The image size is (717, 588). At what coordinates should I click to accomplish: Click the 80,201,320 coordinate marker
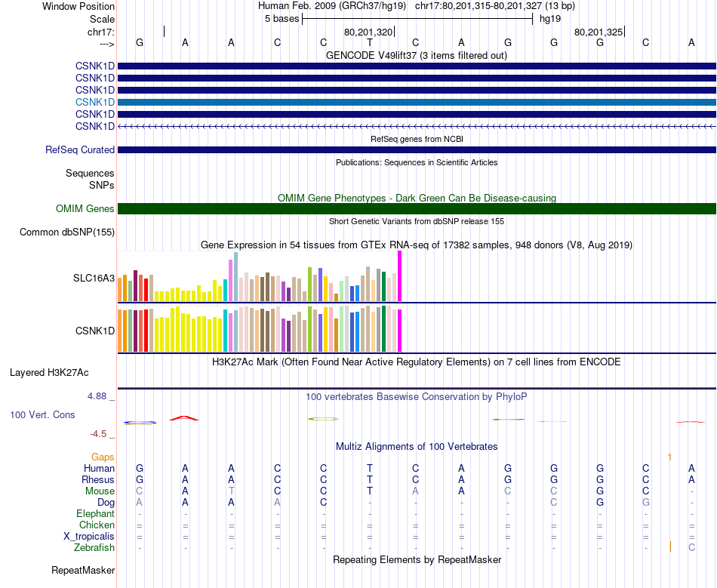368,32
